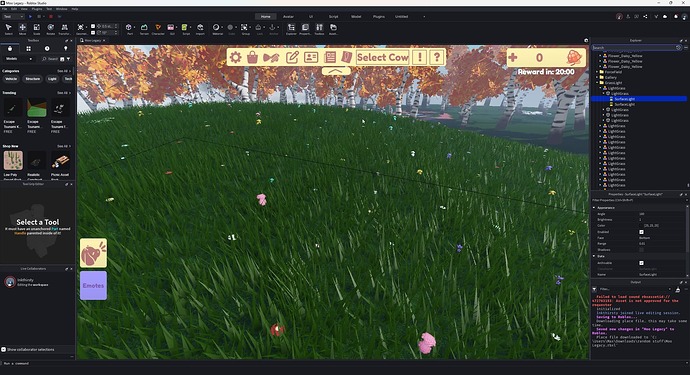Start playtest with the Play button
This screenshot has height=375, width=690.
coord(30,17)
